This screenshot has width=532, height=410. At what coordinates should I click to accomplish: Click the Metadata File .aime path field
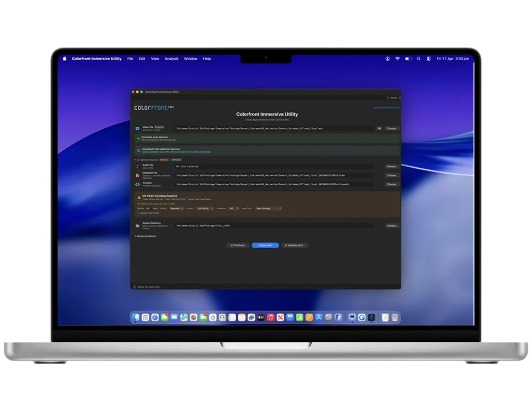(274, 175)
